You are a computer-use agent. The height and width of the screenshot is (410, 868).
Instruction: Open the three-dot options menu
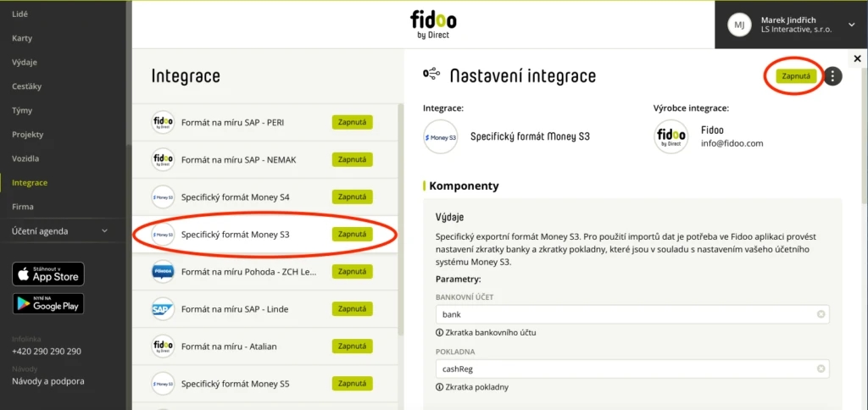point(833,76)
